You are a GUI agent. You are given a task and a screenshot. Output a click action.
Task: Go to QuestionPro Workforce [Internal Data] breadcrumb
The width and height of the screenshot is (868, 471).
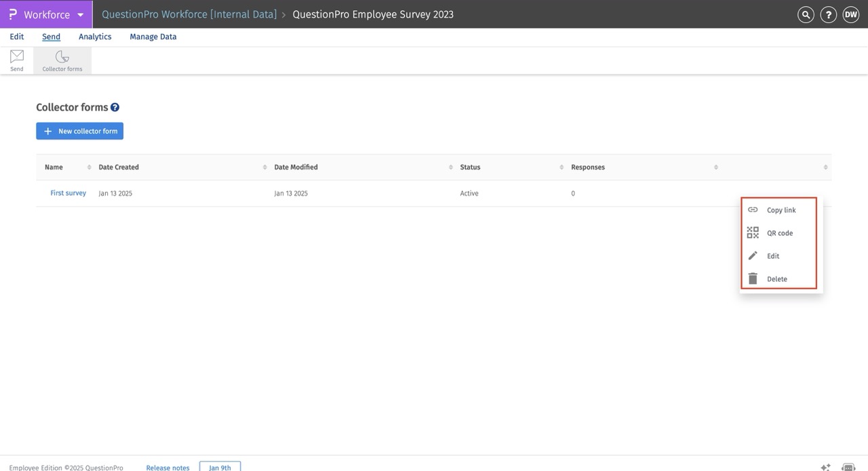[x=189, y=14]
